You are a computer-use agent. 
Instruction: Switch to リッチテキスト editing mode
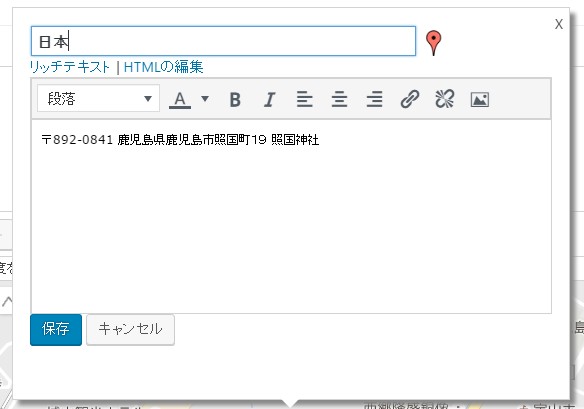70,67
